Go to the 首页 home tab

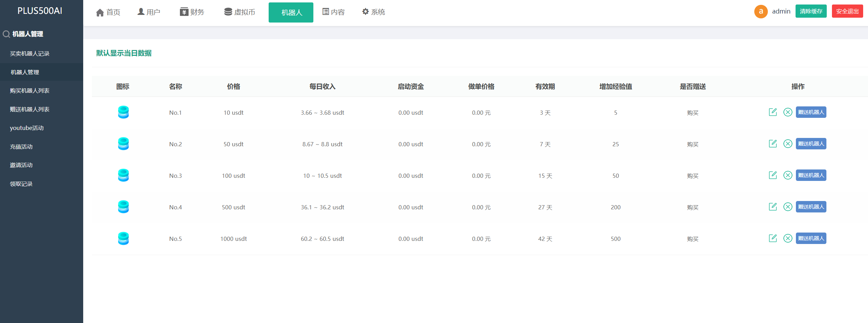coord(108,12)
